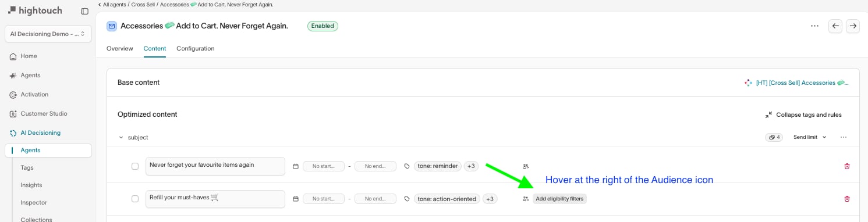The image size is (868, 222).
Task: Click tag icon in Refill row
Action: [407, 199]
